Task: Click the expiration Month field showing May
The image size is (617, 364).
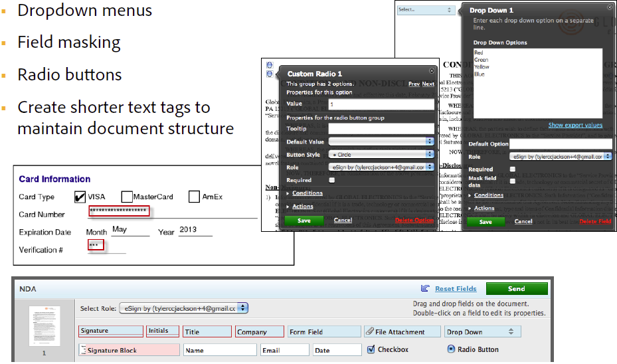Action: click(x=130, y=230)
